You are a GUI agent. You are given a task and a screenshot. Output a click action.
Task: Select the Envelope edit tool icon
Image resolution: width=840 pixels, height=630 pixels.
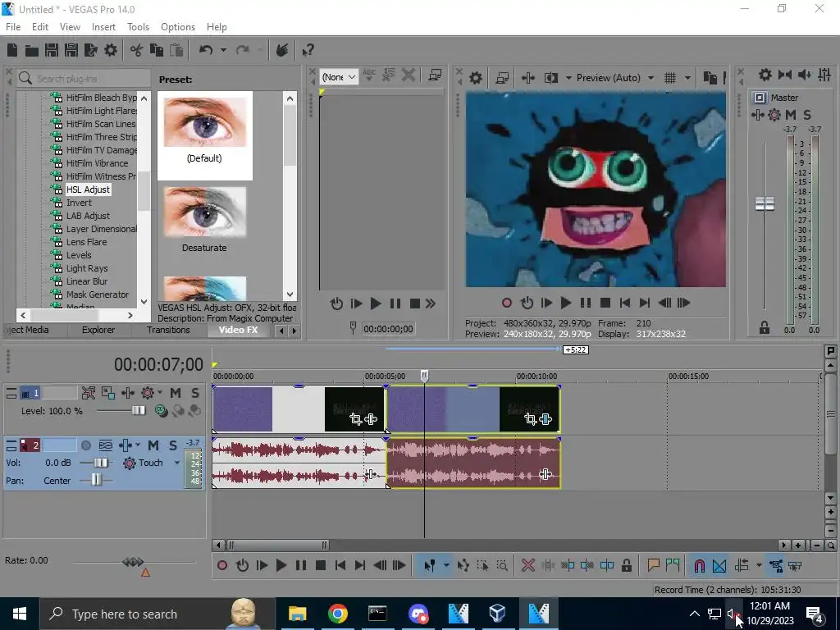coord(463,565)
